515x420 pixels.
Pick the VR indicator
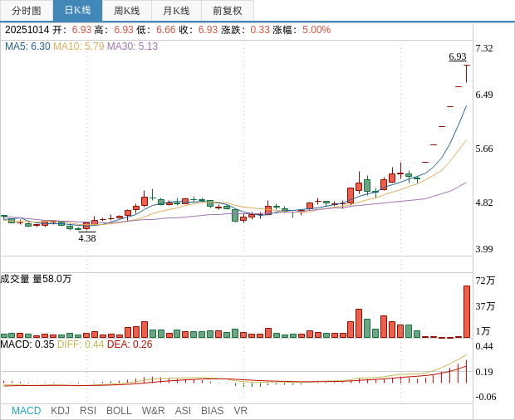(240, 411)
